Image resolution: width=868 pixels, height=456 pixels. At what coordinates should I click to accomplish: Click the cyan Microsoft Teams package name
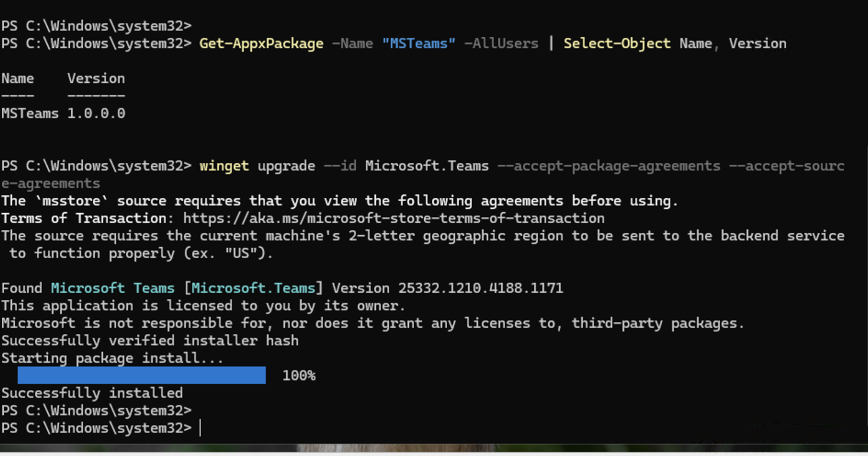(113, 288)
